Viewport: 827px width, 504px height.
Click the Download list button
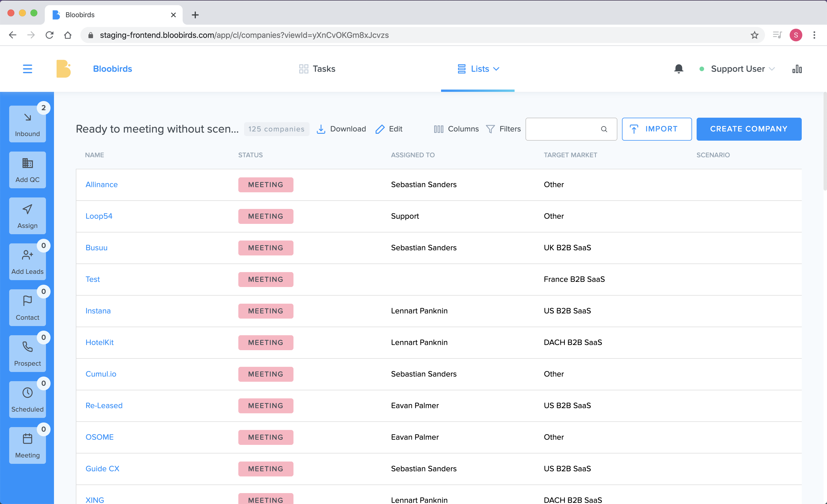click(341, 129)
